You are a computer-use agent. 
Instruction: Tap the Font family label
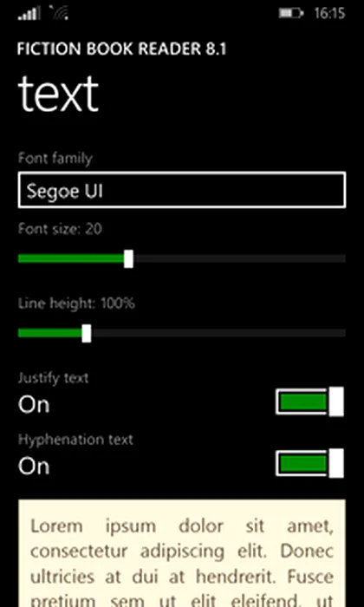point(55,159)
